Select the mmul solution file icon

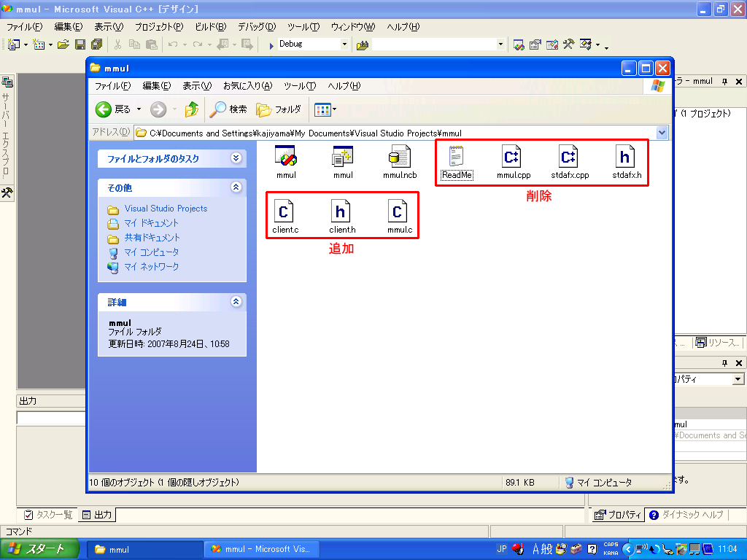coord(286,156)
